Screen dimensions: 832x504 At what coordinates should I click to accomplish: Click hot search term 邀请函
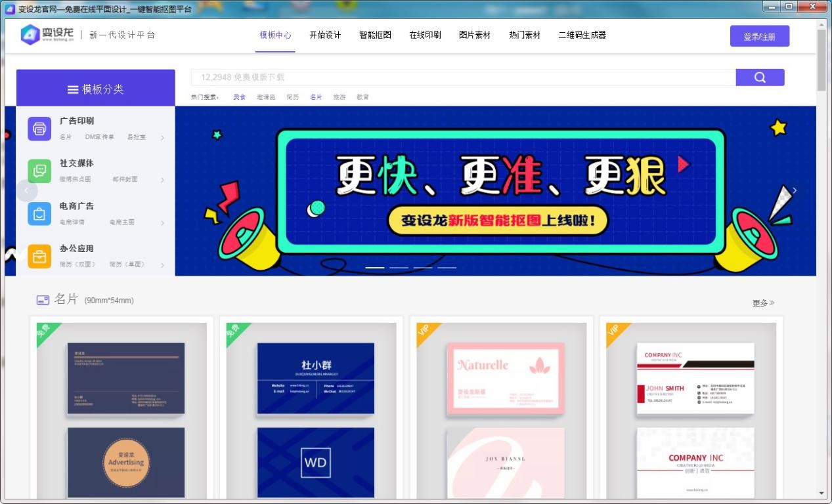pyautogui.click(x=266, y=97)
